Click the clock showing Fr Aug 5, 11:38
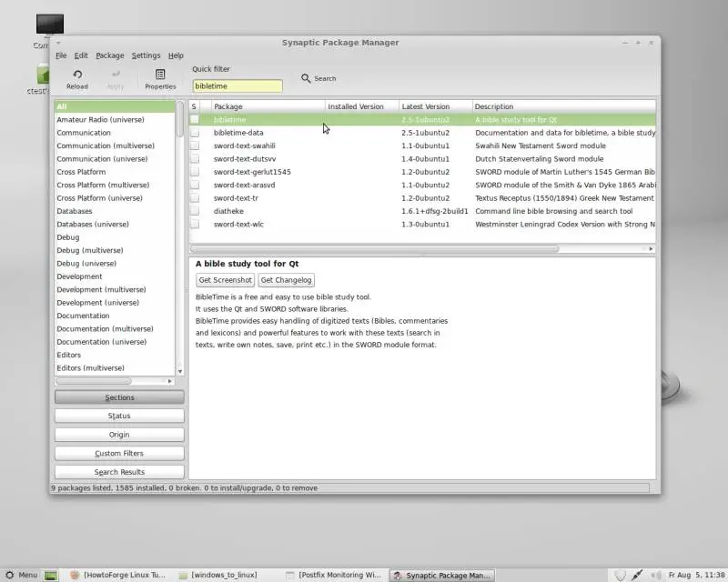This screenshot has height=582, width=728. tap(696, 575)
